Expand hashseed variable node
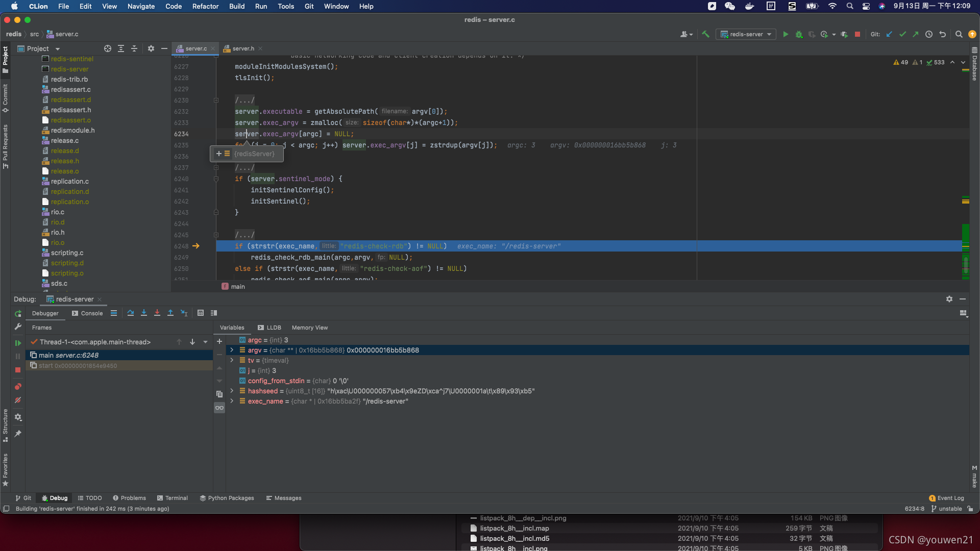Viewport: 980px width, 551px height. pos(232,391)
